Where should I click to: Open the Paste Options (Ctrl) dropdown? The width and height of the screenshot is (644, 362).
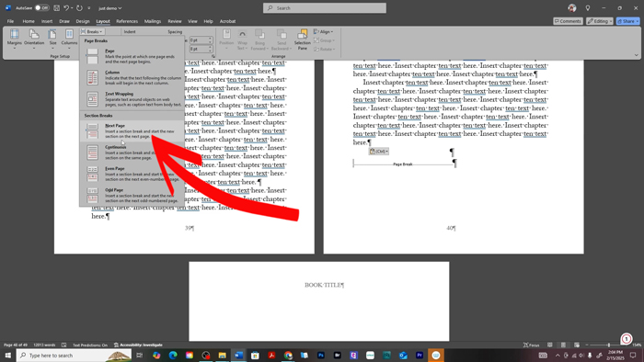pos(379,152)
